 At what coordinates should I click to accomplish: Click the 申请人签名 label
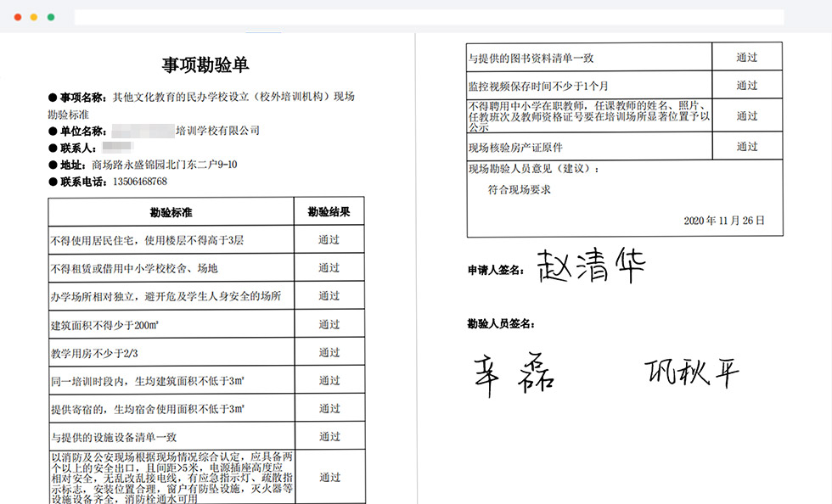tap(495, 270)
